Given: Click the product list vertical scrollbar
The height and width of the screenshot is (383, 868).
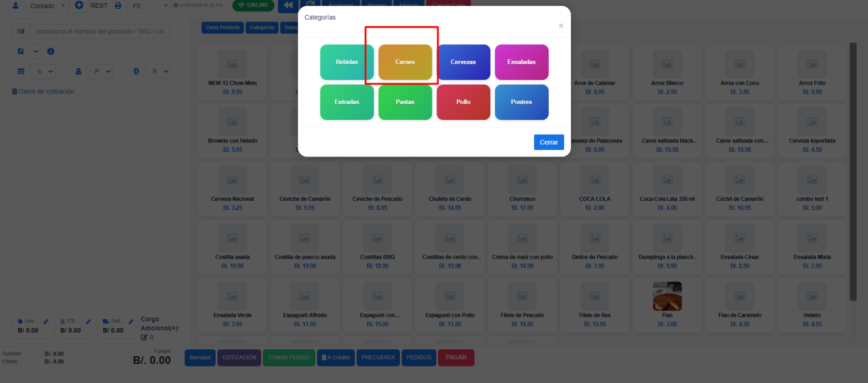Looking at the screenshot, I should pos(853,171).
